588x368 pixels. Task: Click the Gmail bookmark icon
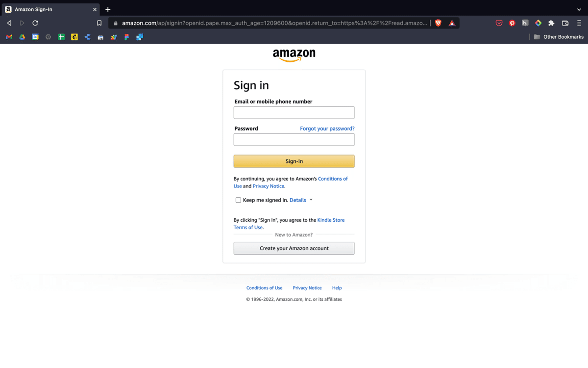pyautogui.click(x=9, y=37)
